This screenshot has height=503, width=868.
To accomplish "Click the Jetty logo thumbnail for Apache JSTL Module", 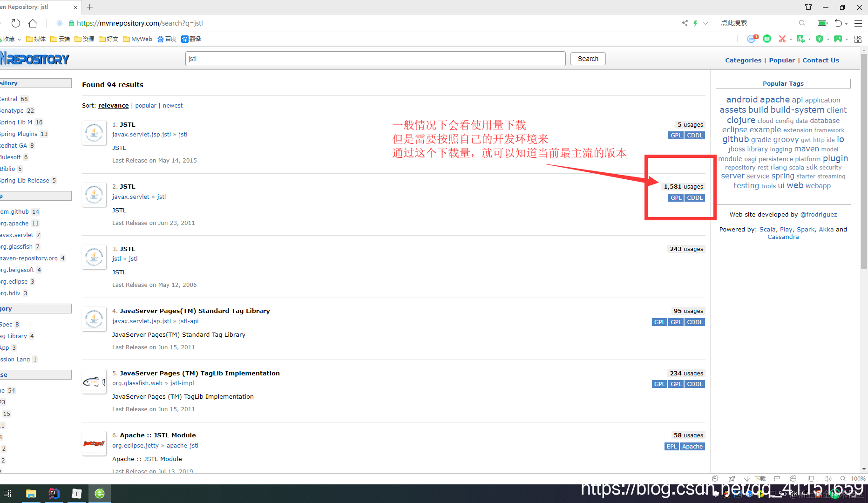I will (x=94, y=443).
